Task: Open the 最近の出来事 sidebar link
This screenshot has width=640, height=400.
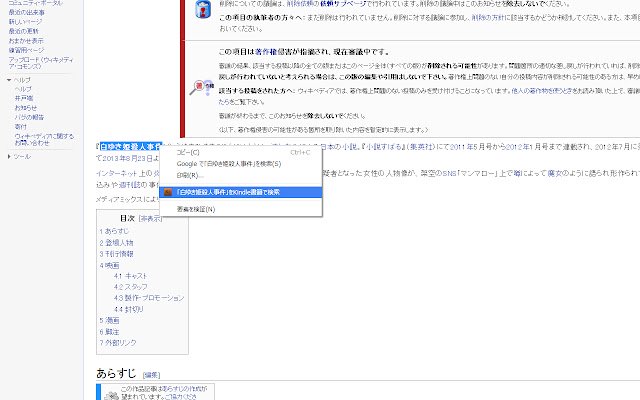Action: tap(27, 12)
